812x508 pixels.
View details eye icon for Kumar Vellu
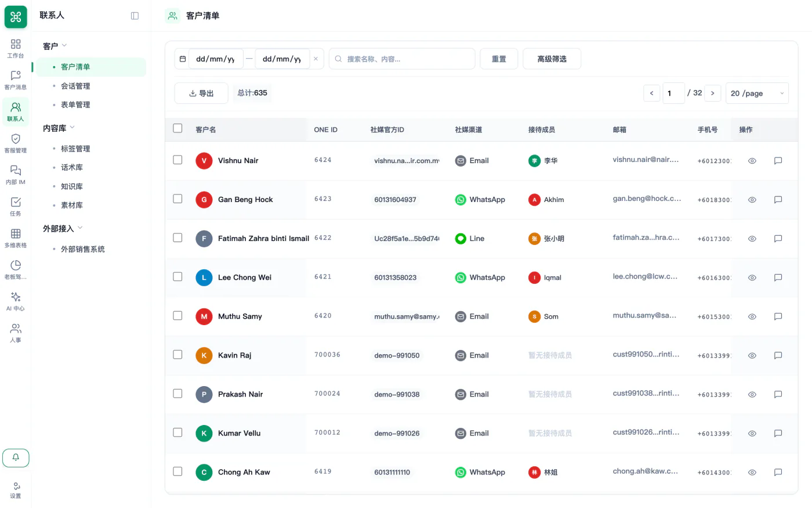pos(752,433)
